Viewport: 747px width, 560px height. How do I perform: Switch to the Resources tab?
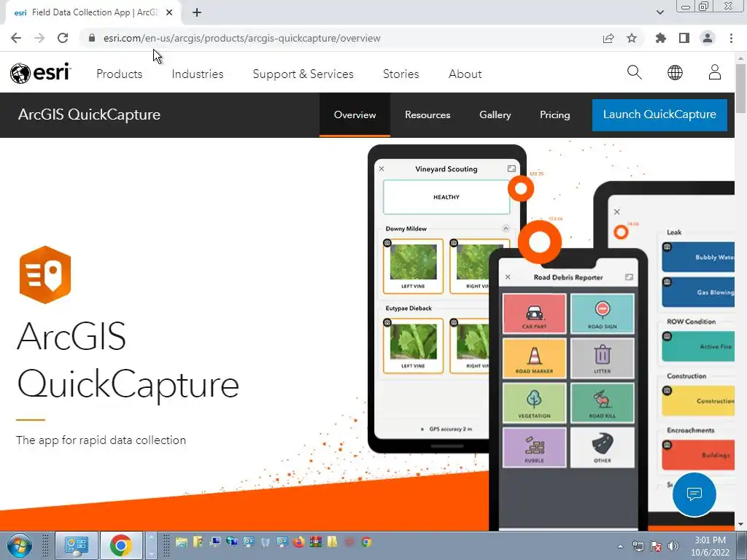click(x=427, y=114)
